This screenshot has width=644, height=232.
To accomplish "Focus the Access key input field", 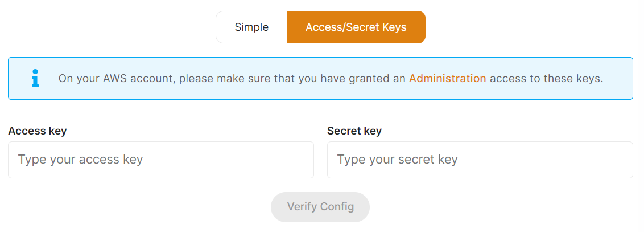I will [161, 160].
